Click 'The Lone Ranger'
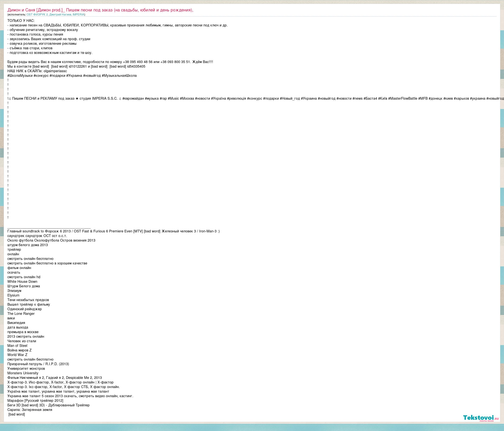Viewport: 504px width, 431px height. (21, 314)
